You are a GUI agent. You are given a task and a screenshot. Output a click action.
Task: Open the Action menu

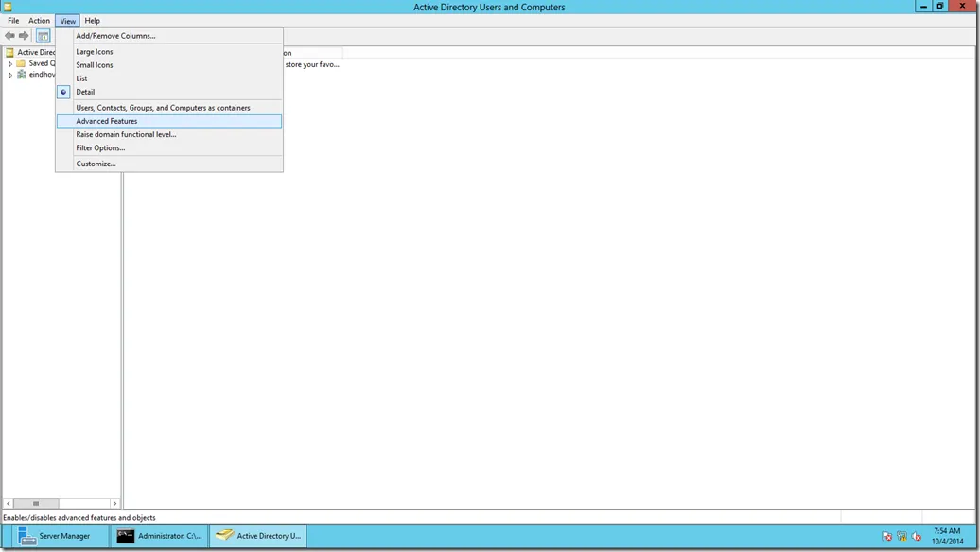(x=39, y=21)
